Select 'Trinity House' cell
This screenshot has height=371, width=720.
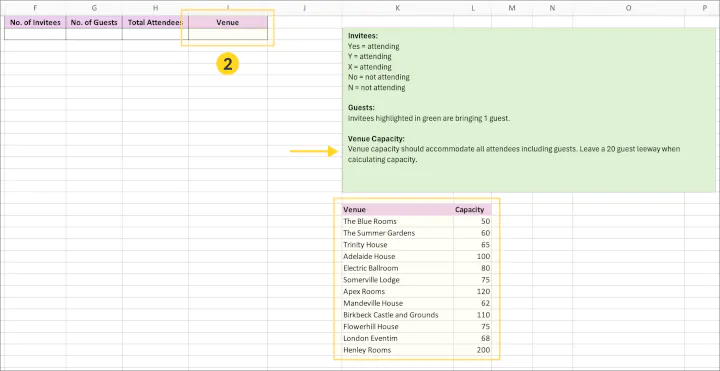tap(397, 245)
